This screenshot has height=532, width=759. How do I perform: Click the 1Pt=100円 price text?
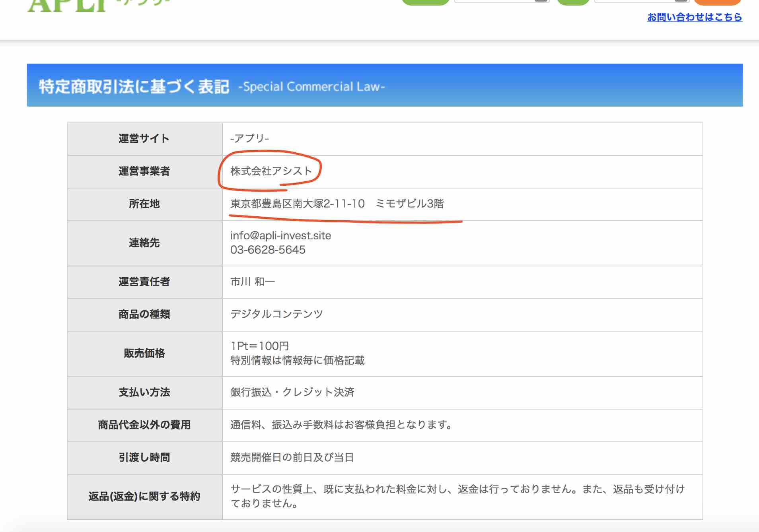click(259, 346)
